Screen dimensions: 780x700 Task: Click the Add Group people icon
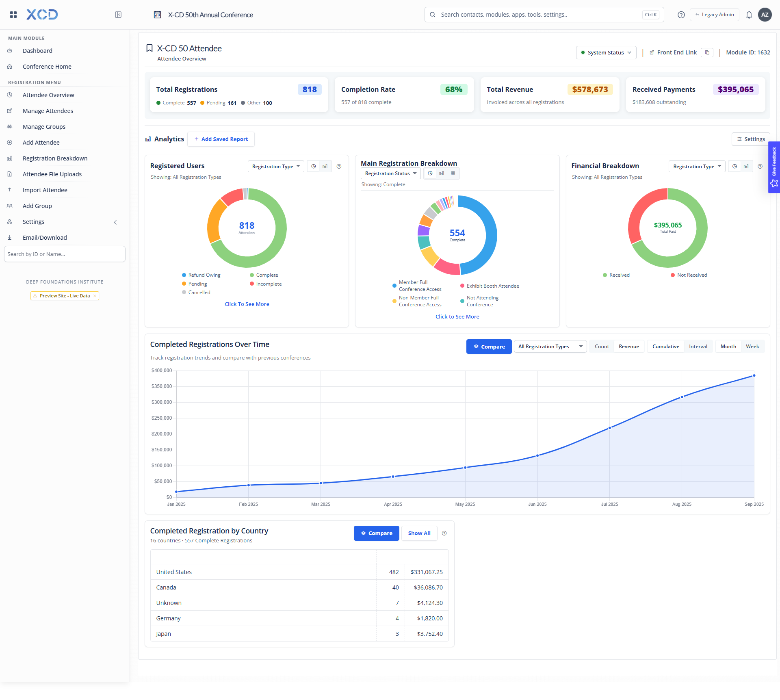point(10,206)
